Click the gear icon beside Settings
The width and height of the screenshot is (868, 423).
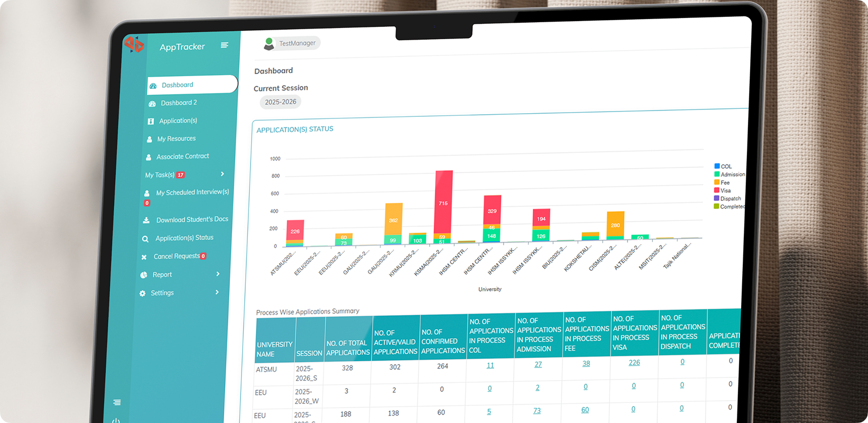(142, 293)
